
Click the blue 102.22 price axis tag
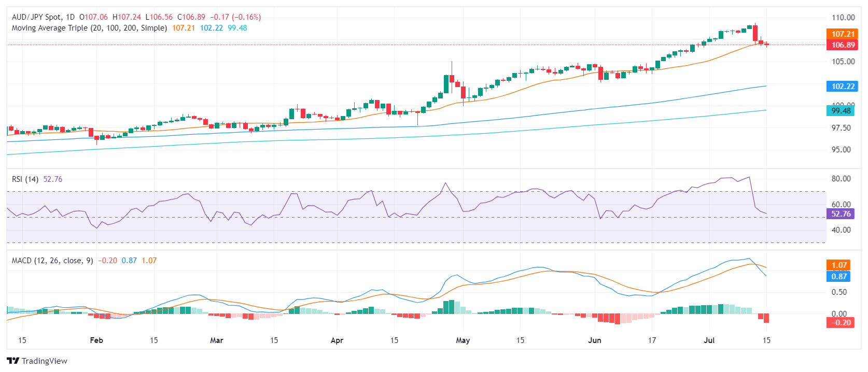(x=843, y=87)
